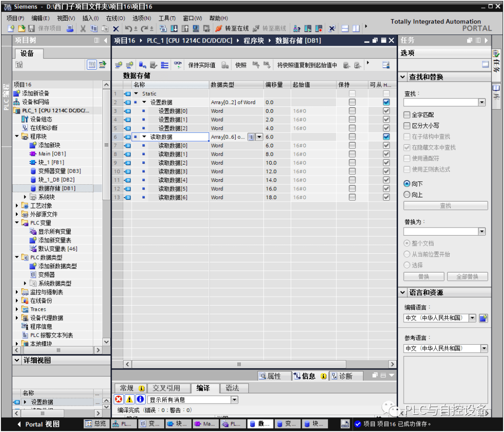
Task: Click the split editor vertically icon
Action: click(x=356, y=28)
